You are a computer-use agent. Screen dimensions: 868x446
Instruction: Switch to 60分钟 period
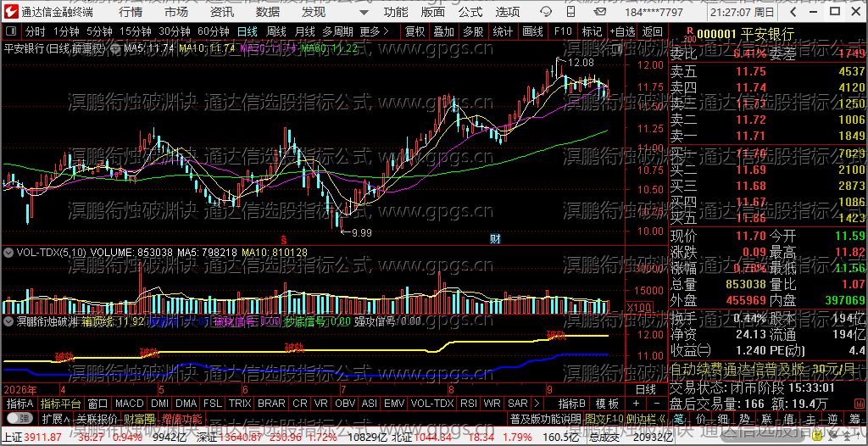(213, 31)
